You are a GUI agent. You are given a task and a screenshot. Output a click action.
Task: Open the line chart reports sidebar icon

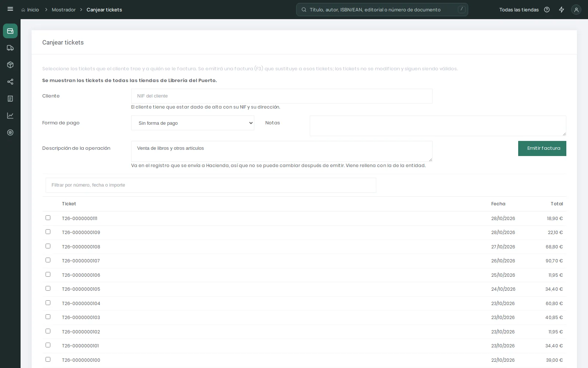[x=10, y=116]
